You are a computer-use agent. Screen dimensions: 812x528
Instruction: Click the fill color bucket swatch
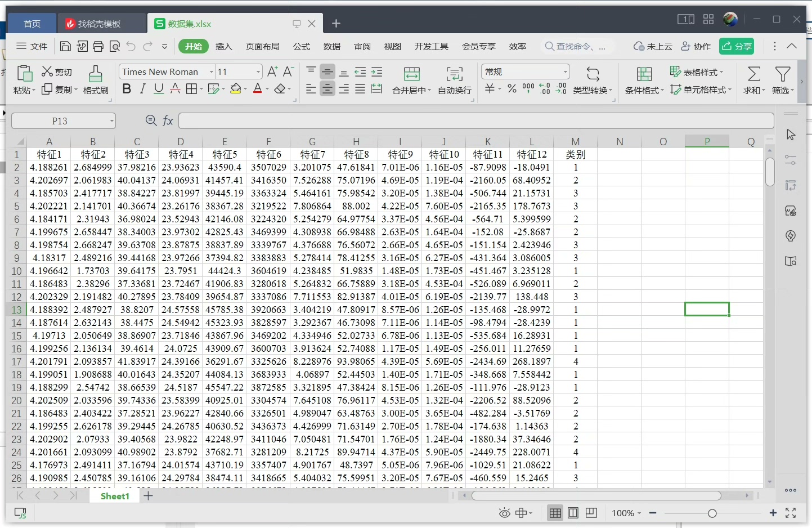(x=236, y=89)
